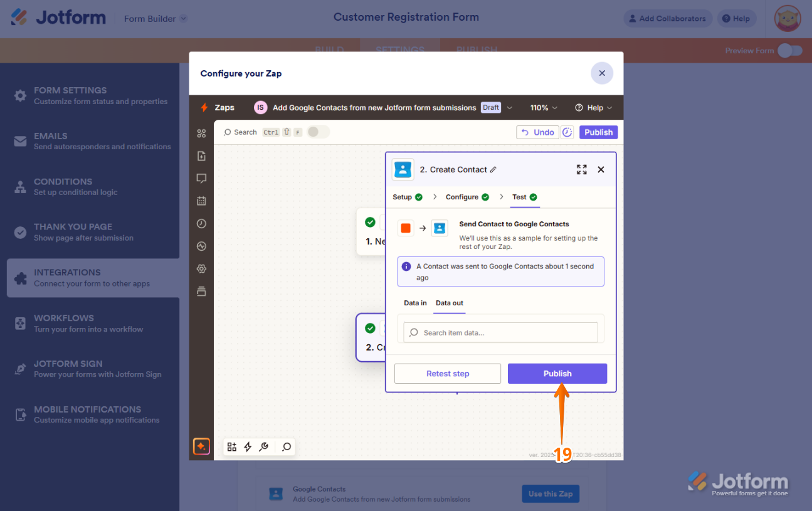Viewport: 812px width, 511px height.
Task: Click the pencil icon to rename Create Contact
Action: pos(493,169)
